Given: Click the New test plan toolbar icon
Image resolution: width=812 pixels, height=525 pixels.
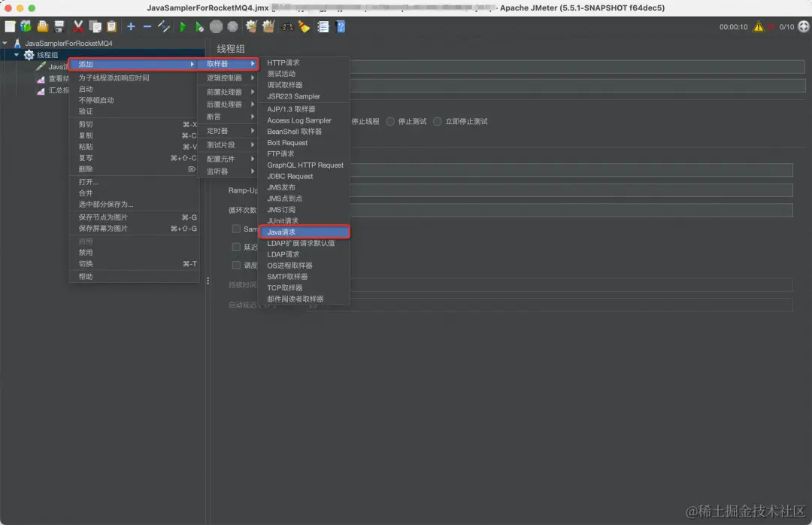Looking at the screenshot, I should 10,26.
